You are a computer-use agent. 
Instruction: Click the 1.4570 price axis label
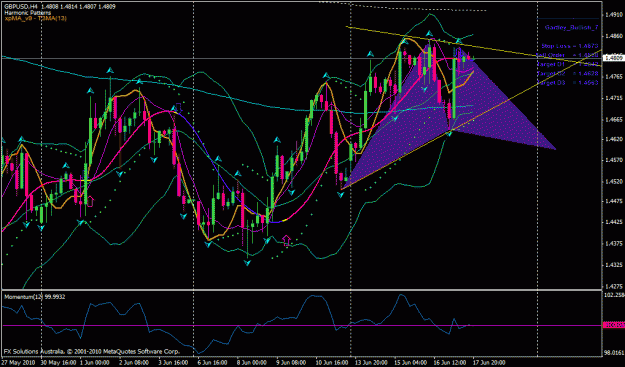pyautogui.click(x=613, y=160)
